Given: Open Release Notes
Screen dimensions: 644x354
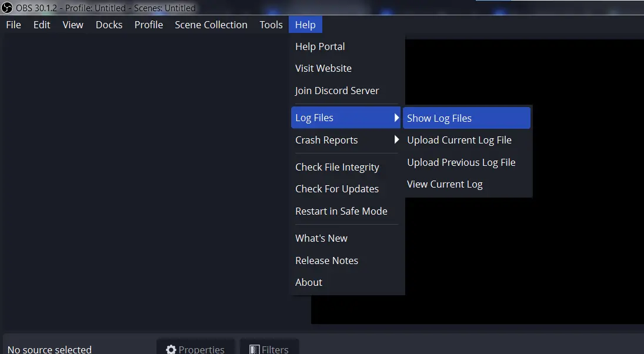Looking at the screenshot, I should 346,261.
